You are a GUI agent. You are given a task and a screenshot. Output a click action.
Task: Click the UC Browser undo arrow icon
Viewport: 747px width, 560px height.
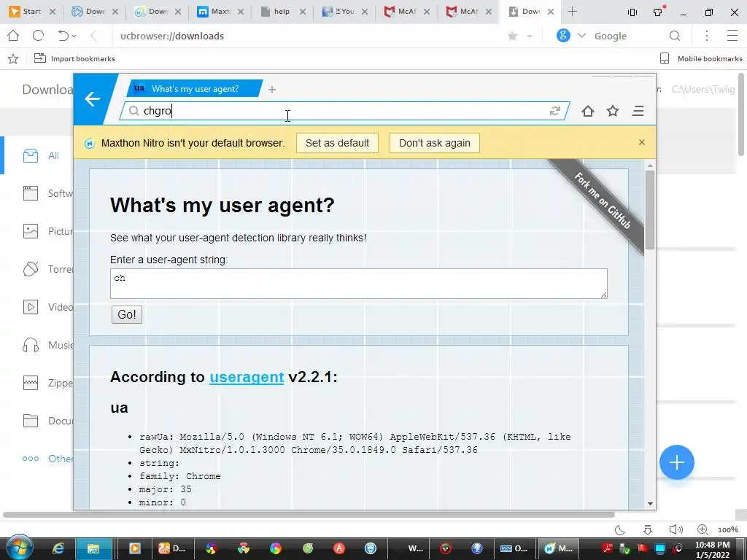(63, 36)
